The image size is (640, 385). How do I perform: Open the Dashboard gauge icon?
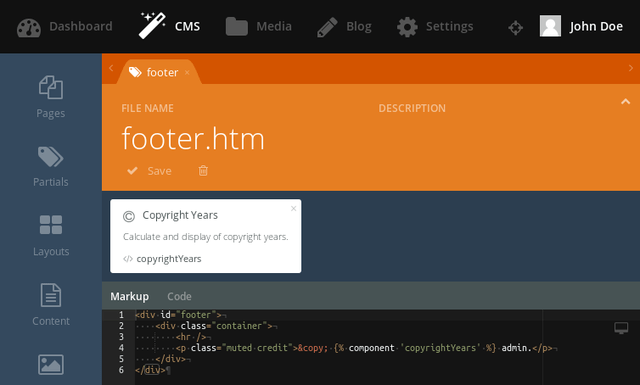click(29, 27)
